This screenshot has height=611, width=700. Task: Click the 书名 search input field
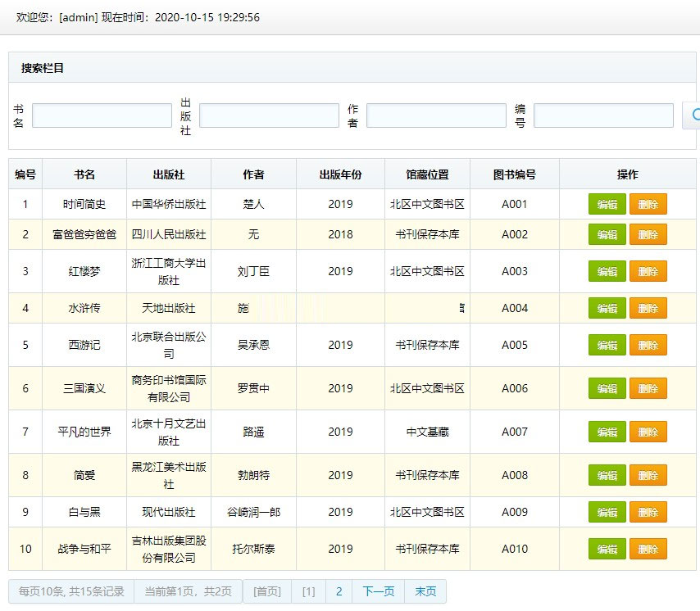click(102, 115)
